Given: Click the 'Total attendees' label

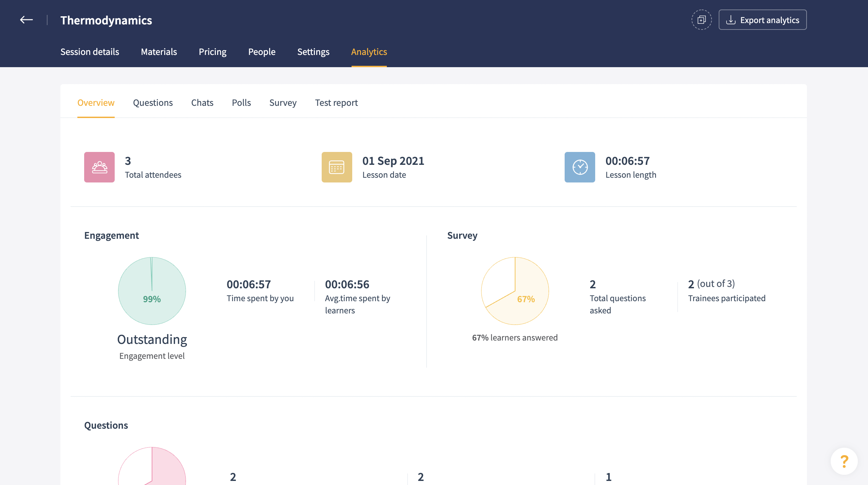Looking at the screenshot, I should [153, 175].
